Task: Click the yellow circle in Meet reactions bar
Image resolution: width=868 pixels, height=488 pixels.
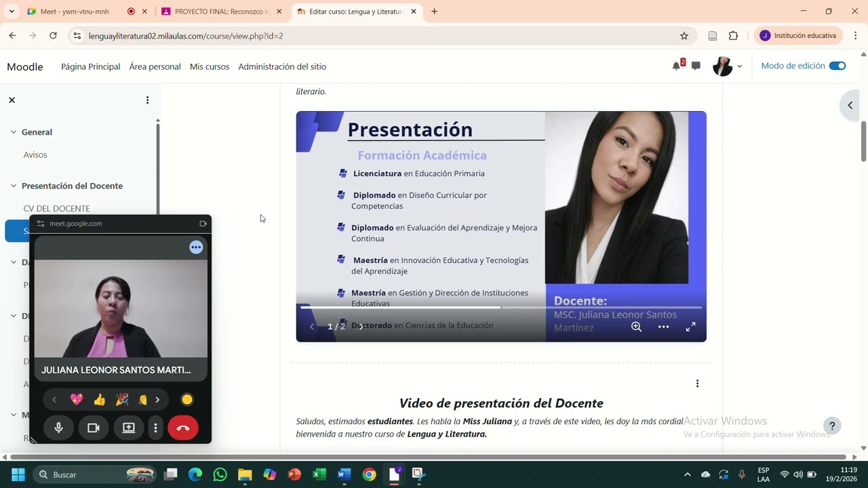Action: click(x=187, y=400)
